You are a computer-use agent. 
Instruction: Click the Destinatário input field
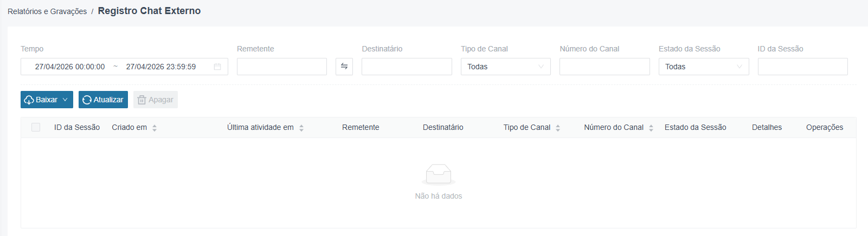(x=407, y=67)
